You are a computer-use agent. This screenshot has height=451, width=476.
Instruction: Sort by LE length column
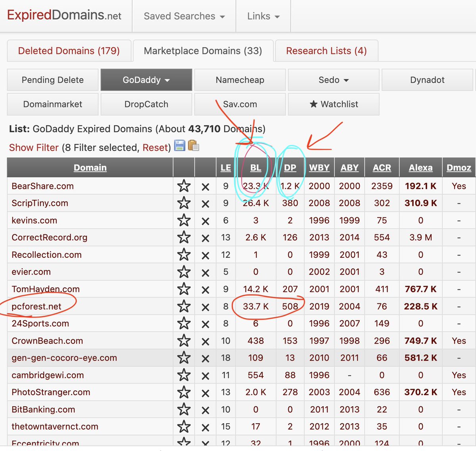tap(226, 167)
